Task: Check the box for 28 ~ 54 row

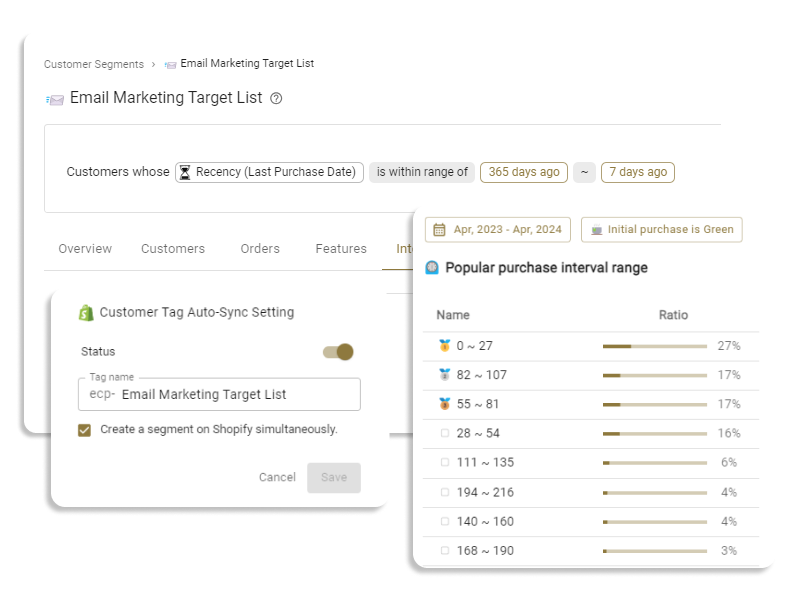Action: [x=445, y=434]
